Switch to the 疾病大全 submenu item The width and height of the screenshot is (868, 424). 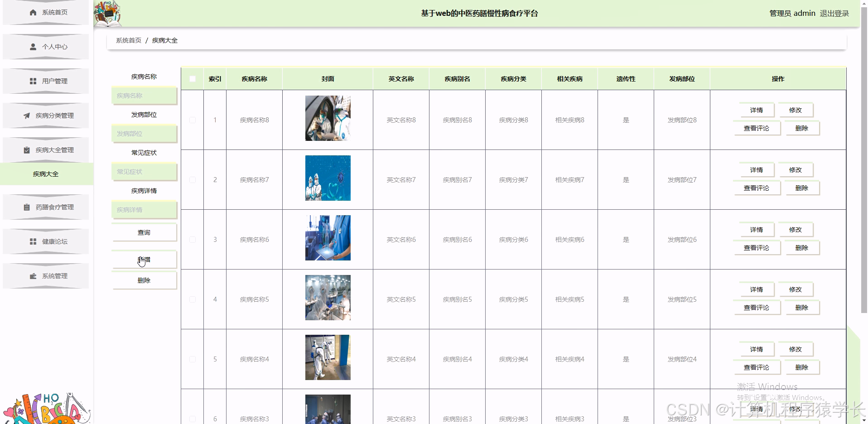[46, 174]
